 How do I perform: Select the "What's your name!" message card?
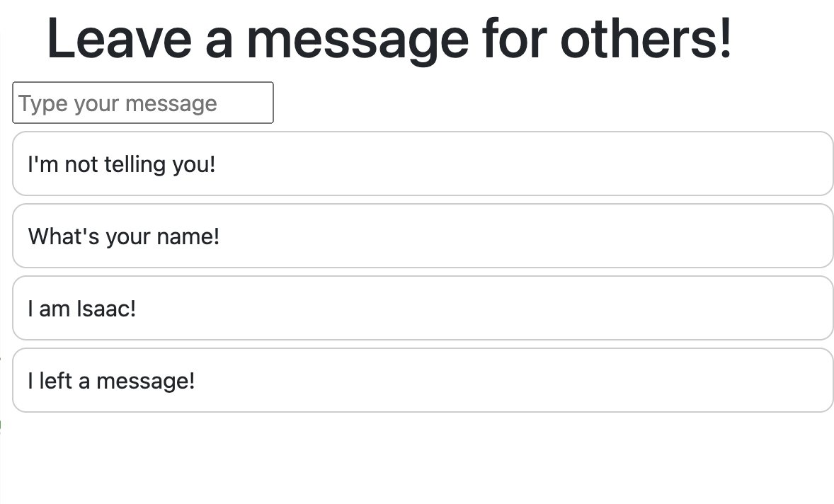point(423,236)
